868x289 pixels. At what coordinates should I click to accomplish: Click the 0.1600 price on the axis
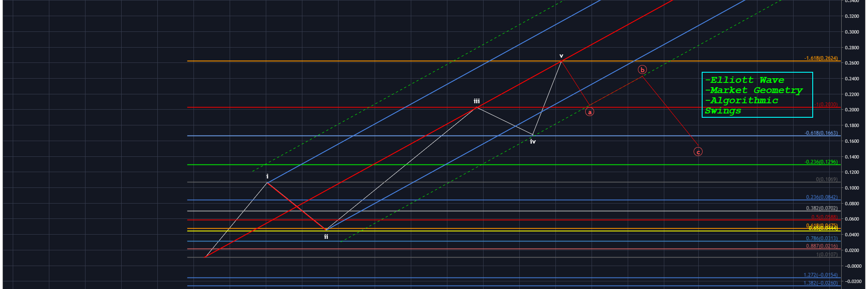852,141
